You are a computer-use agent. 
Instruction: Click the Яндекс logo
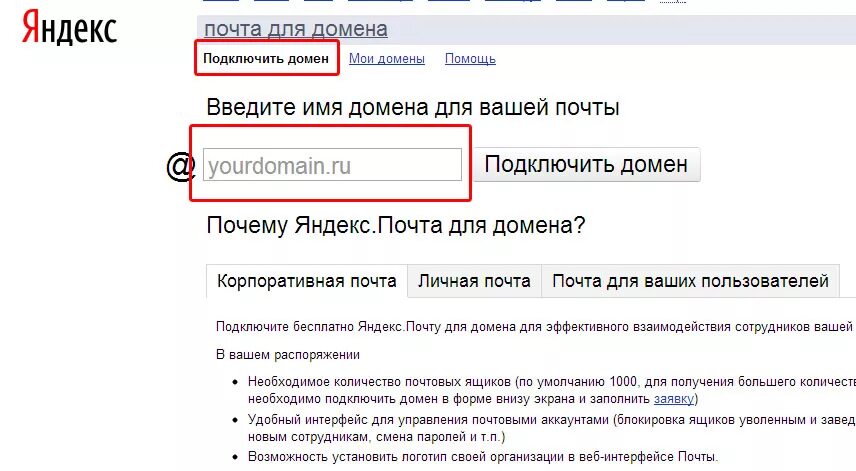69,28
